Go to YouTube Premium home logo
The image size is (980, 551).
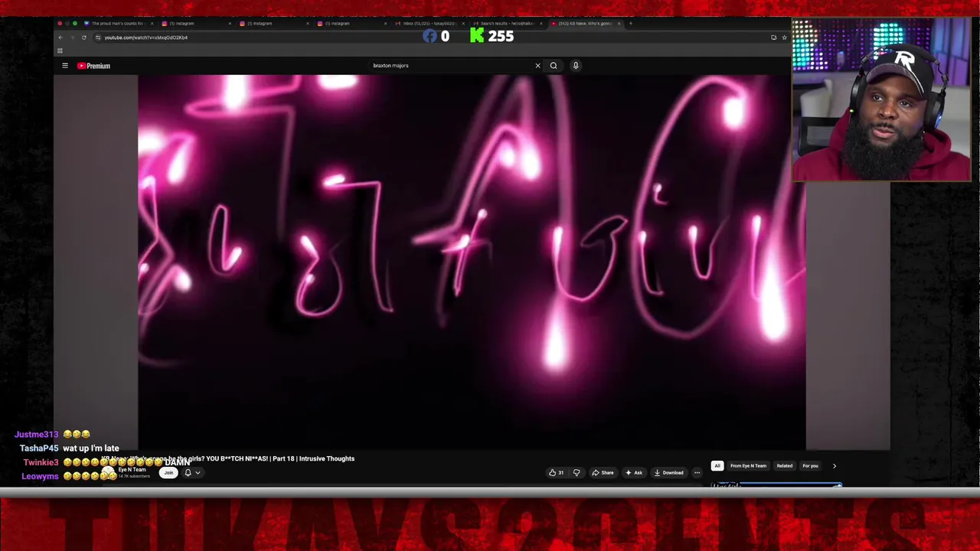(x=93, y=66)
